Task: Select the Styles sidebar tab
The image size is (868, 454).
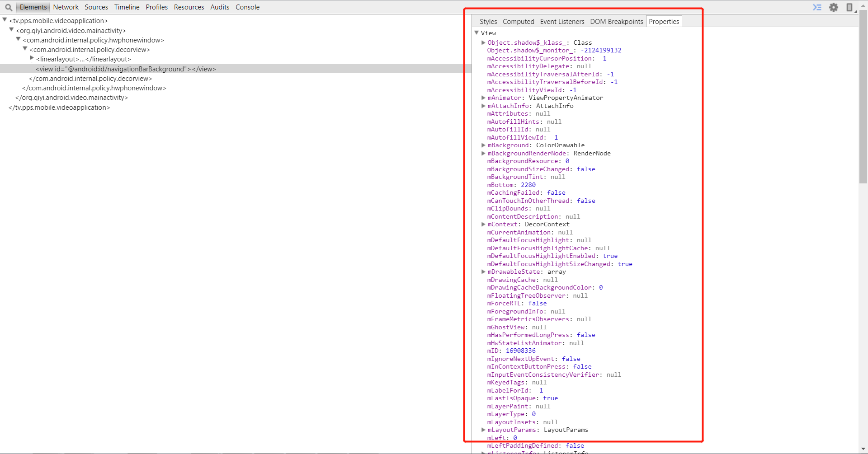Action: (488, 22)
